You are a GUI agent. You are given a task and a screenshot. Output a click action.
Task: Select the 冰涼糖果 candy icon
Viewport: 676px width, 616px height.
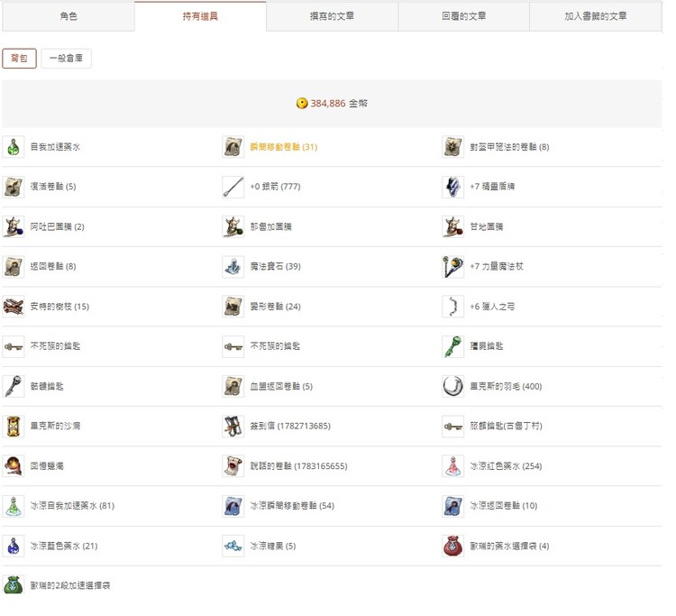click(233, 547)
